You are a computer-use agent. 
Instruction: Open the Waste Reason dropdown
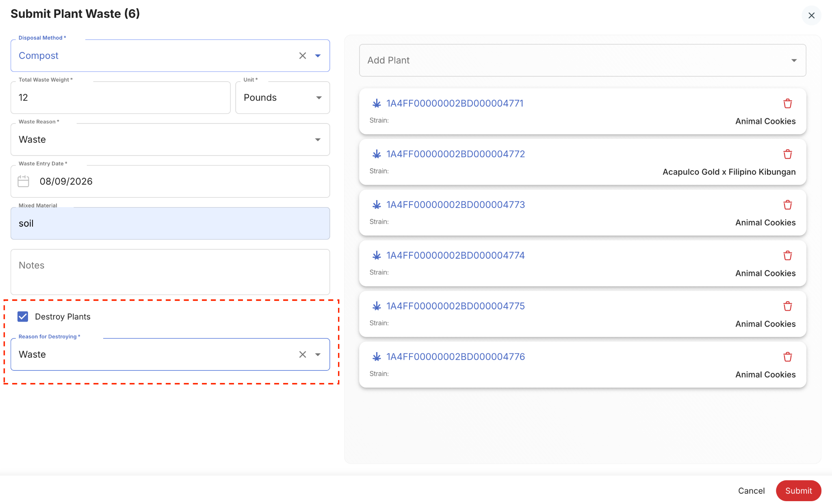[170, 139]
